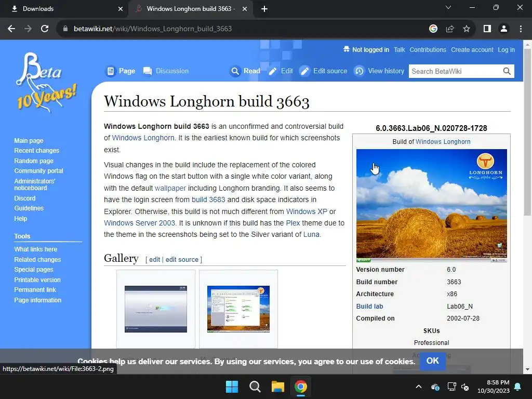Image resolution: width=532 pixels, height=399 pixels.
Task: Click the search magnifier icon in BetaWiki
Action: [x=507, y=71]
